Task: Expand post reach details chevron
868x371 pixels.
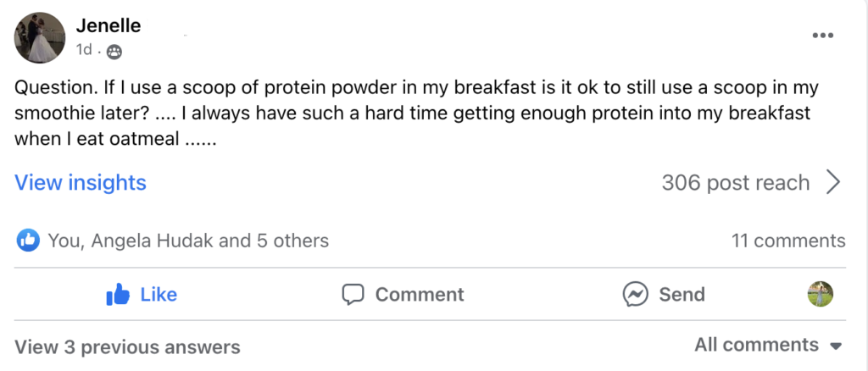Action: coord(833,182)
